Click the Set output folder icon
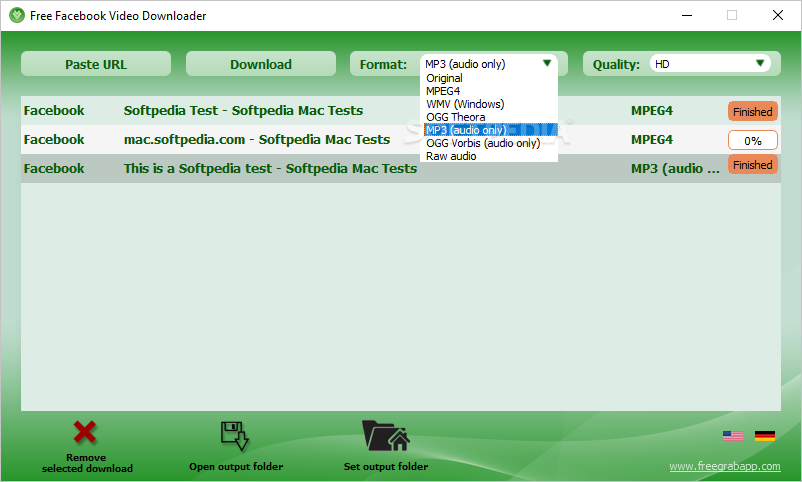Screen dimensions: 802x482 pos(386,435)
